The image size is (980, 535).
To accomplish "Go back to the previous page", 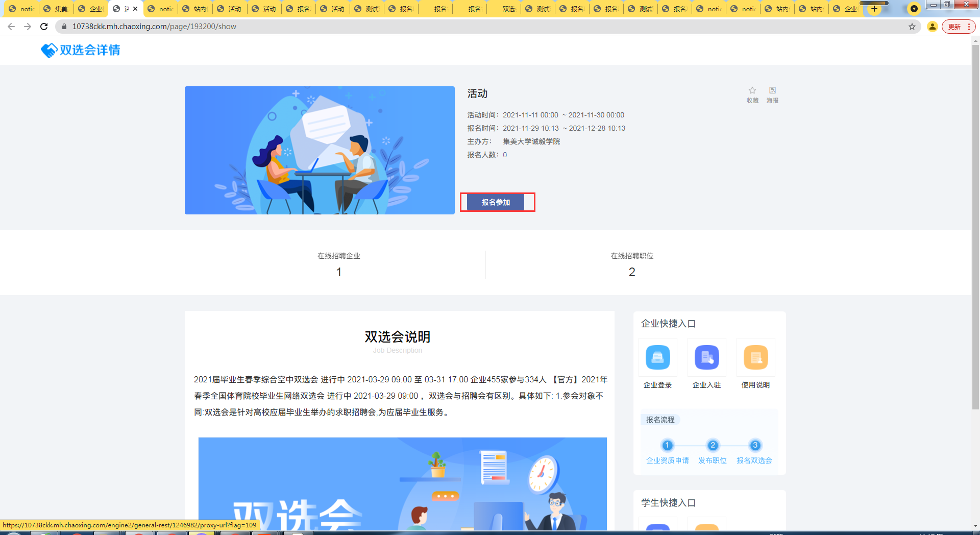I will click(11, 27).
